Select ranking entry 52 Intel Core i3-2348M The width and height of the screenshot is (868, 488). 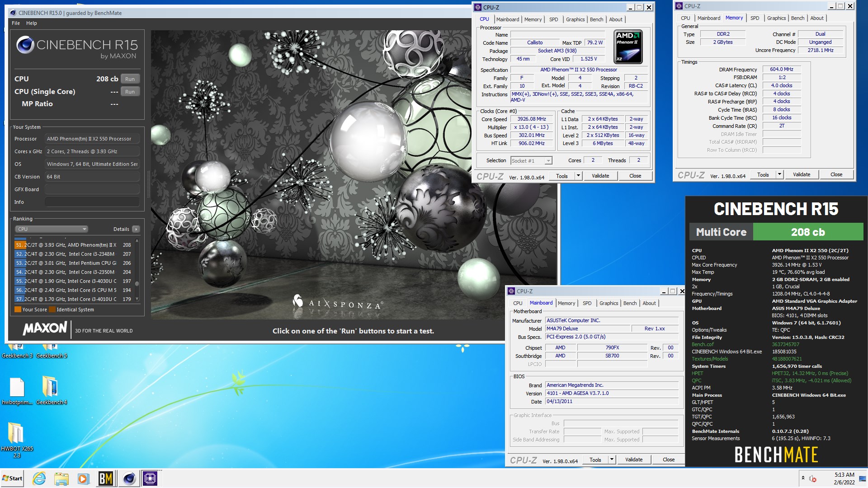73,254
